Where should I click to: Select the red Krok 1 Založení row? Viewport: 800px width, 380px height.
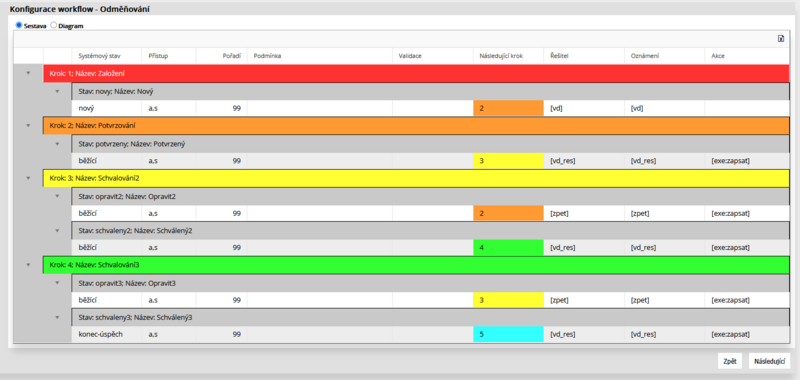(x=416, y=73)
